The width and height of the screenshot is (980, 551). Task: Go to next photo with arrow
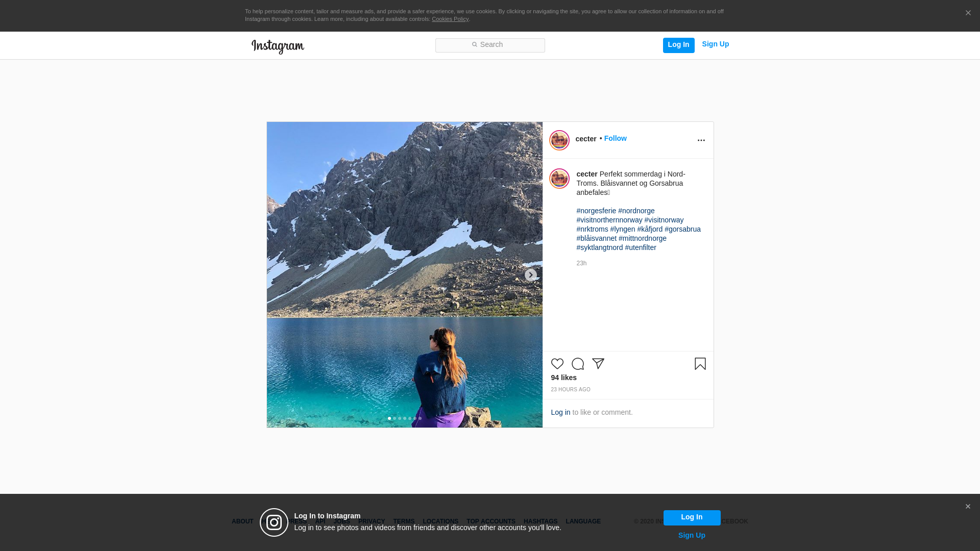click(x=530, y=275)
